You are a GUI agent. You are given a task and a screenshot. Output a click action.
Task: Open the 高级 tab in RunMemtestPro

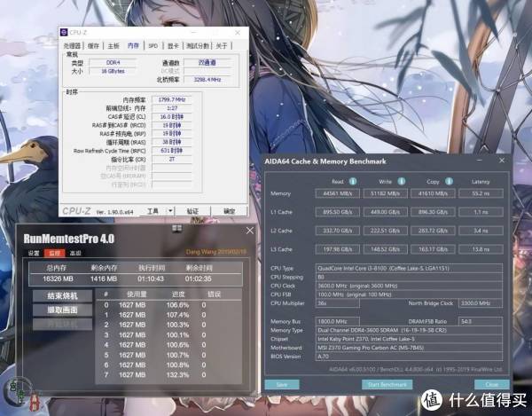(x=75, y=253)
